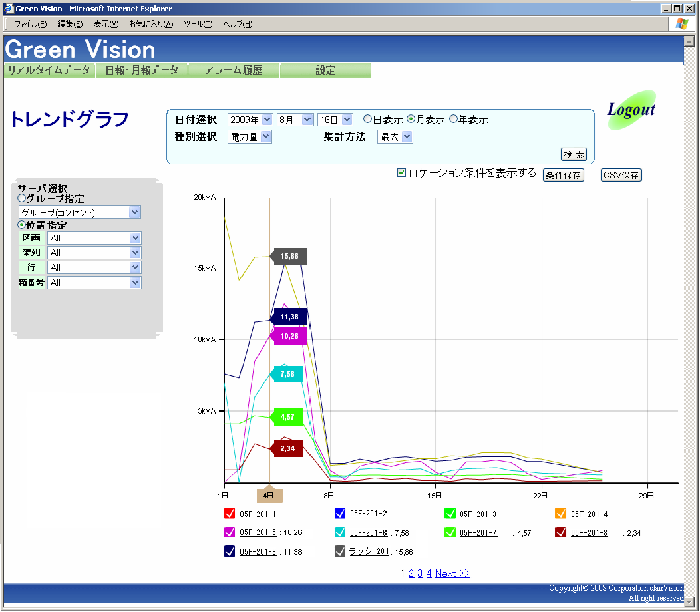The height and width of the screenshot is (612, 700).
Task: Click the 15,86 gray data label
Action: [288, 256]
